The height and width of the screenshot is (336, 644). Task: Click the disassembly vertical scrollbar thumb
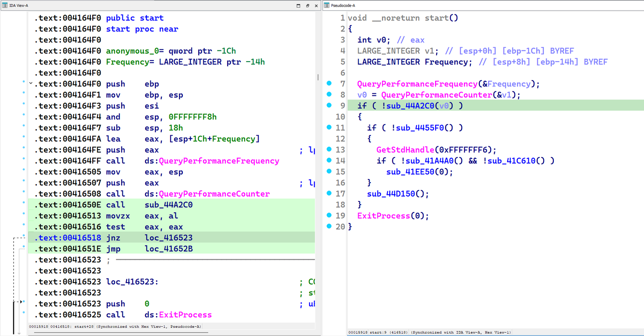click(318, 77)
